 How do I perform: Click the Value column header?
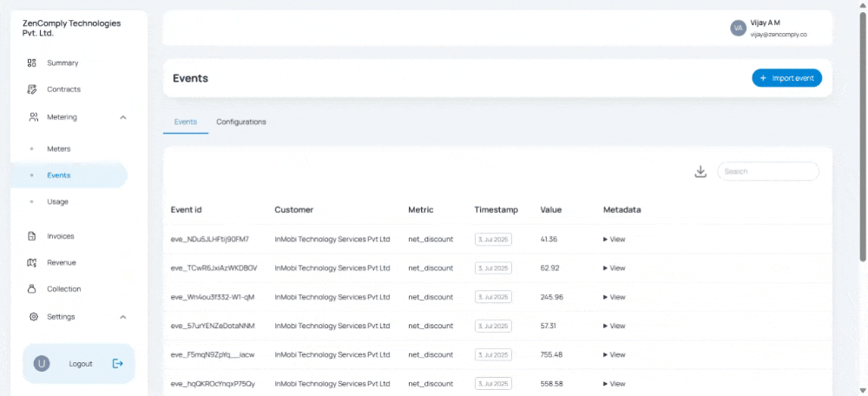point(551,210)
